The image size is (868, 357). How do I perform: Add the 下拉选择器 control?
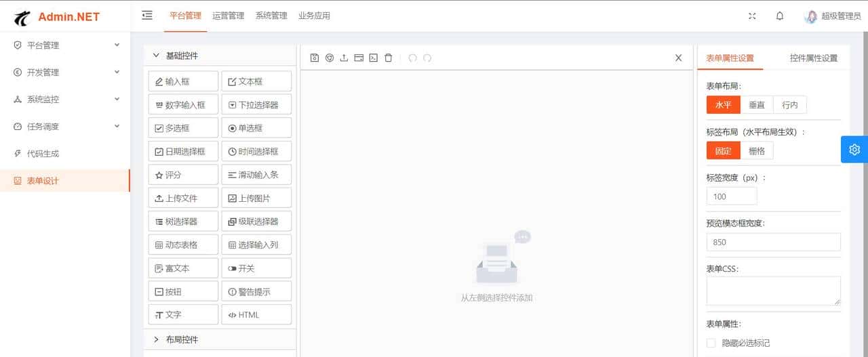(x=256, y=105)
